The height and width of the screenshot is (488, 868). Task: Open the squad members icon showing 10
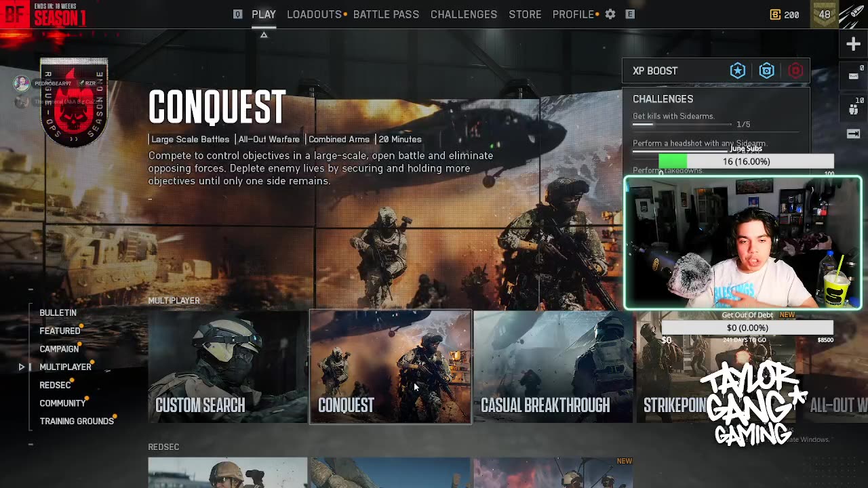[x=854, y=108]
